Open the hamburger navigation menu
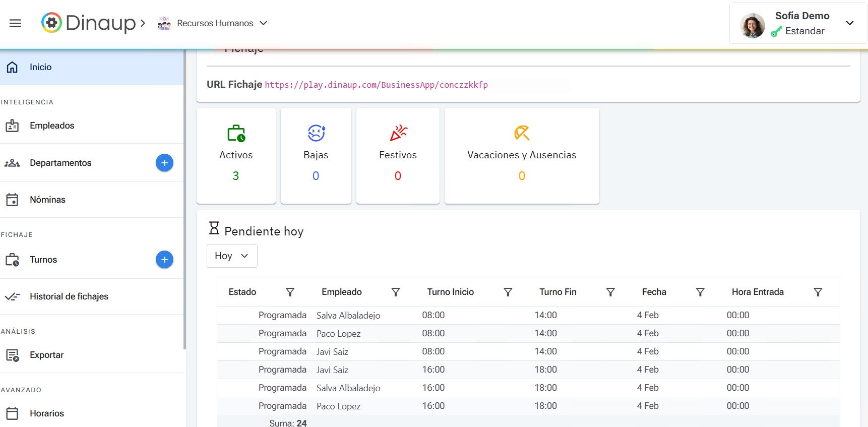This screenshot has height=427, width=868. click(15, 23)
